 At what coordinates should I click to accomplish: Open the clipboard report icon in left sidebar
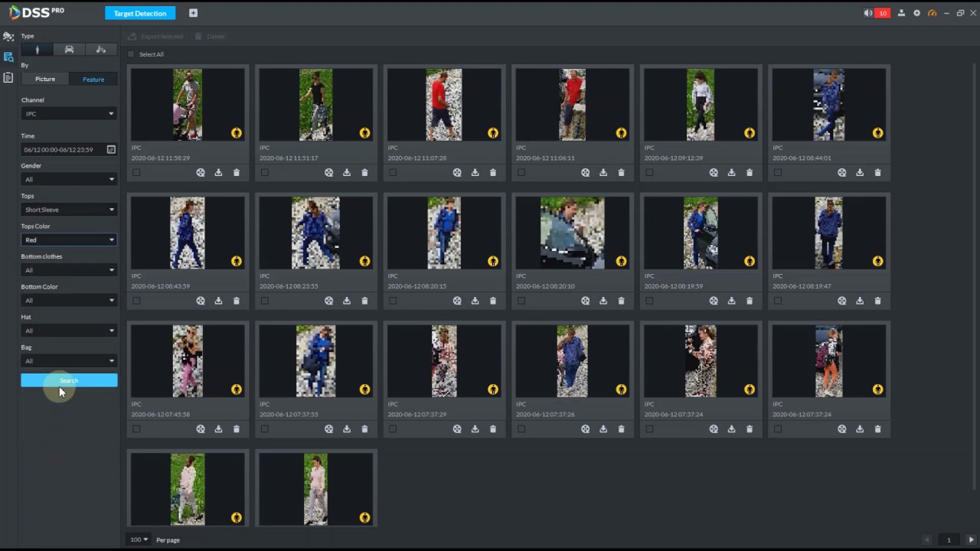tap(8, 78)
